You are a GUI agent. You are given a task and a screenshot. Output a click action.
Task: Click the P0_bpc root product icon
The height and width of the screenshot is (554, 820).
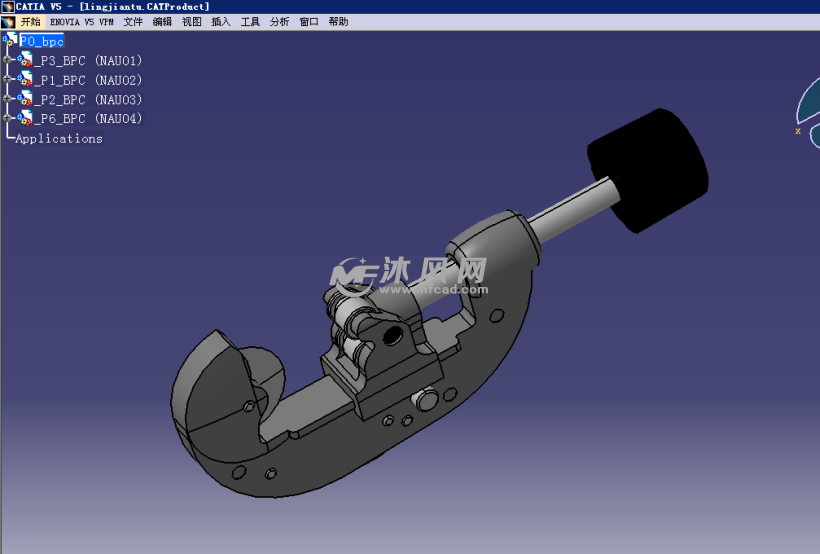point(10,41)
